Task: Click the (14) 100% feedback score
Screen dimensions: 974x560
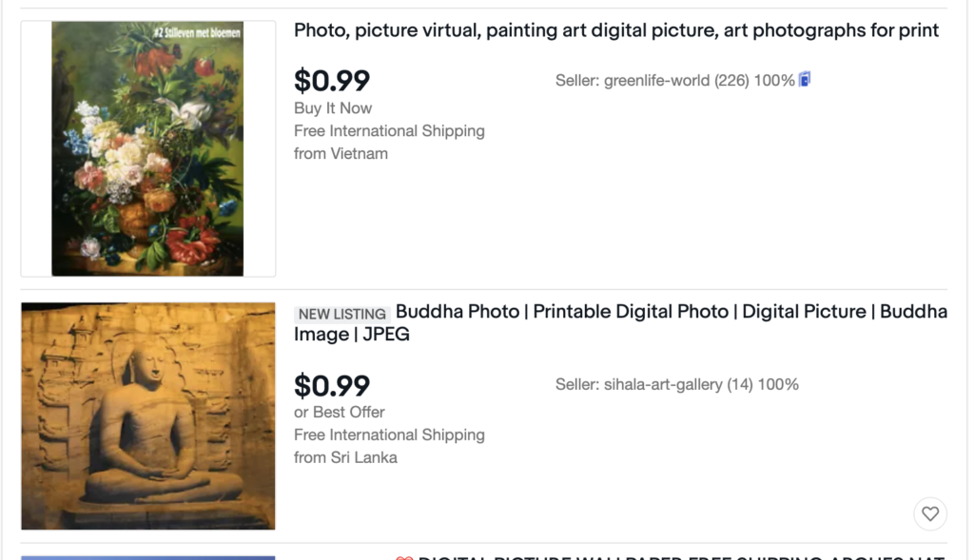Action: tap(763, 385)
